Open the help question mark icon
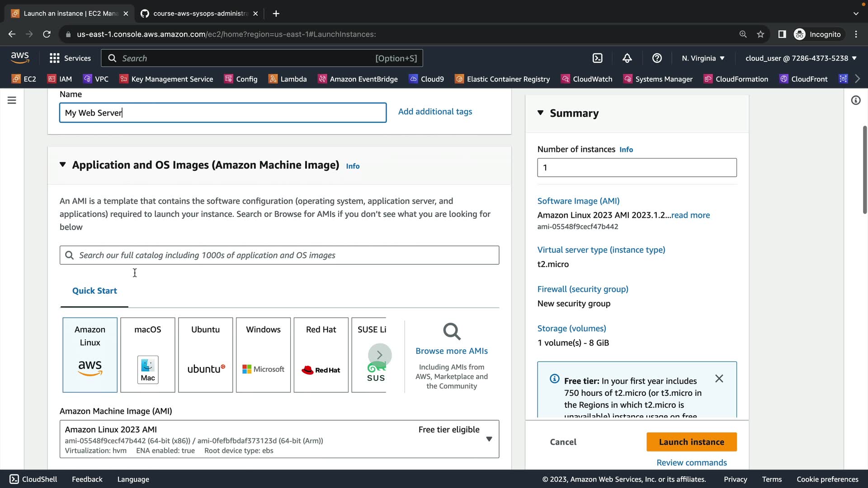Screen dimensions: 868x488 coord(657,58)
